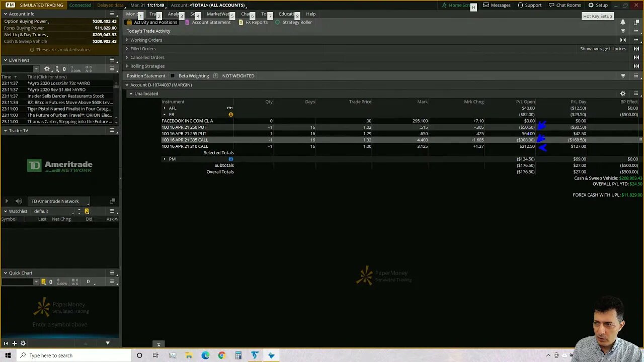Open TD Ameritrade Network channel dropdown

pos(60,201)
